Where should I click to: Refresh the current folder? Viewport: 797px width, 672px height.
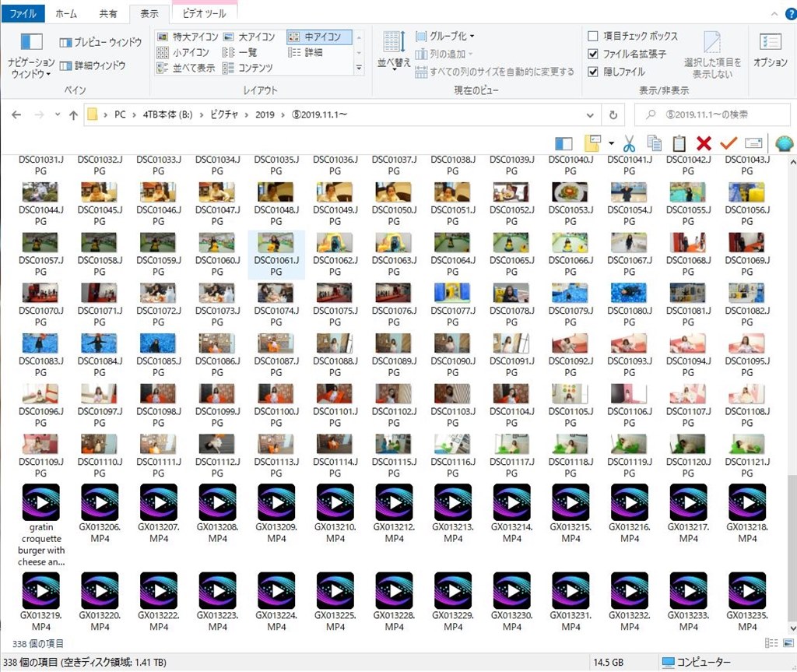(613, 115)
